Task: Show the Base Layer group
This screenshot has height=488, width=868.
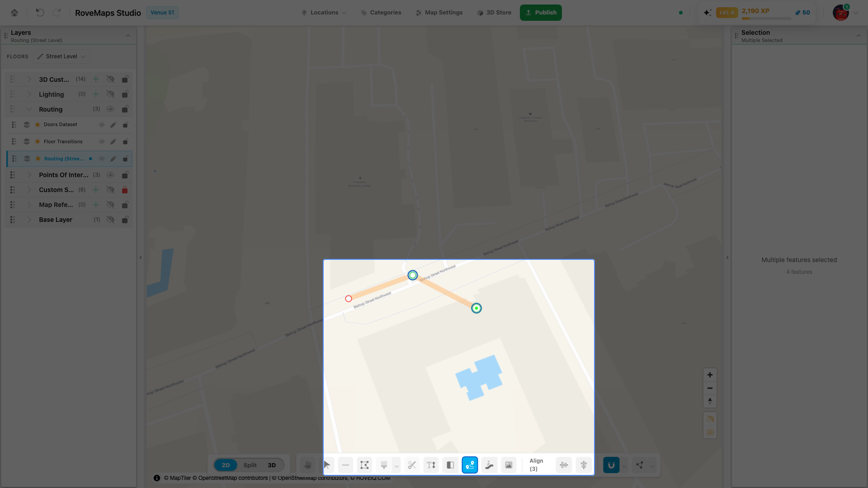Action: [110, 220]
